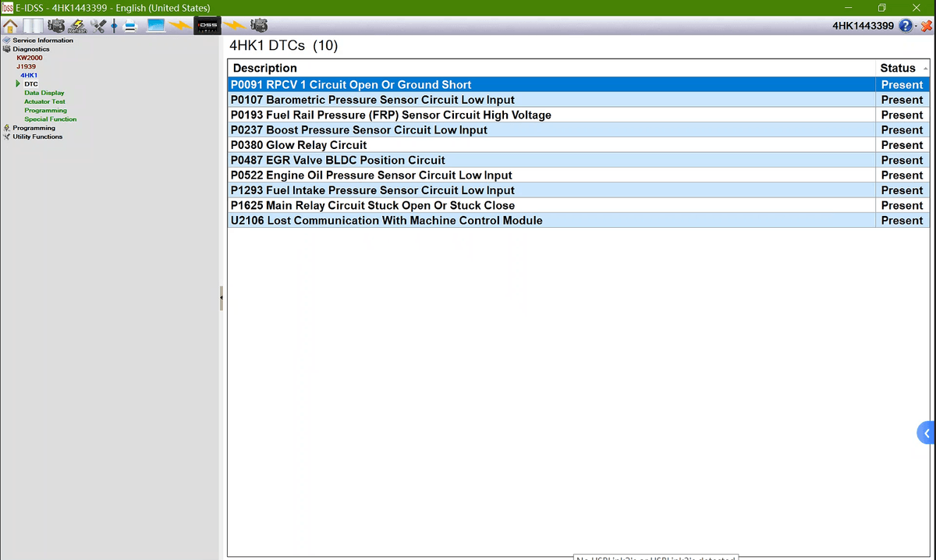Open Data Display in the navigation tree

pos(44,93)
